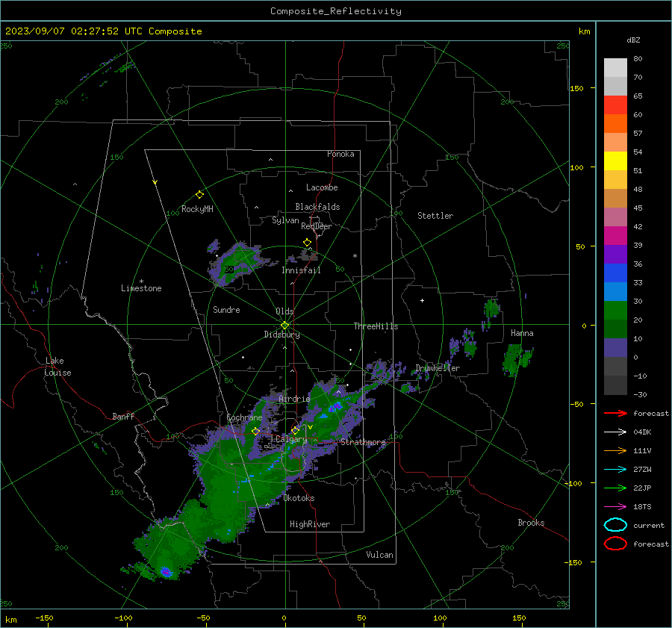Click the Stettler city label

point(435,216)
